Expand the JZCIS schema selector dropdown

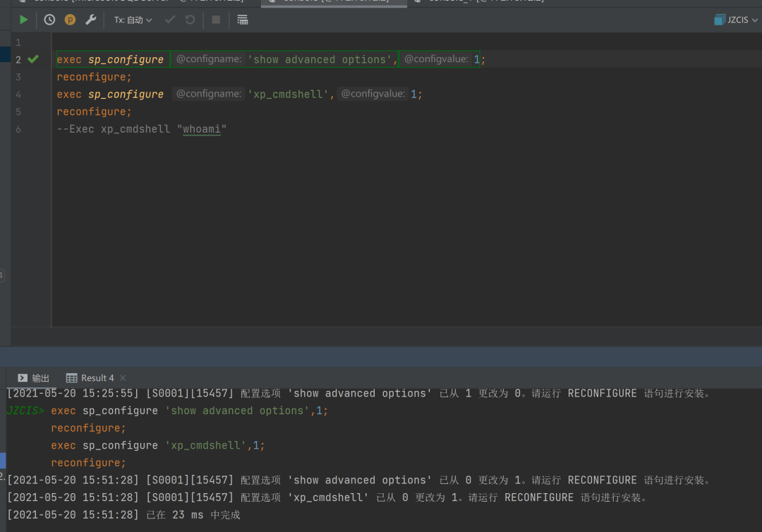[x=737, y=20]
